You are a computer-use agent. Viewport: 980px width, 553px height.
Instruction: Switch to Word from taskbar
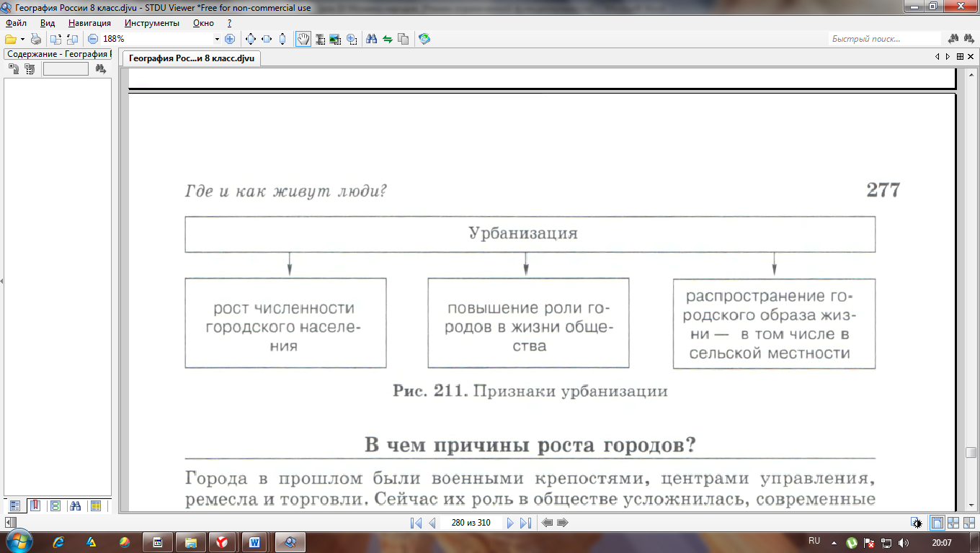[254, 541]
